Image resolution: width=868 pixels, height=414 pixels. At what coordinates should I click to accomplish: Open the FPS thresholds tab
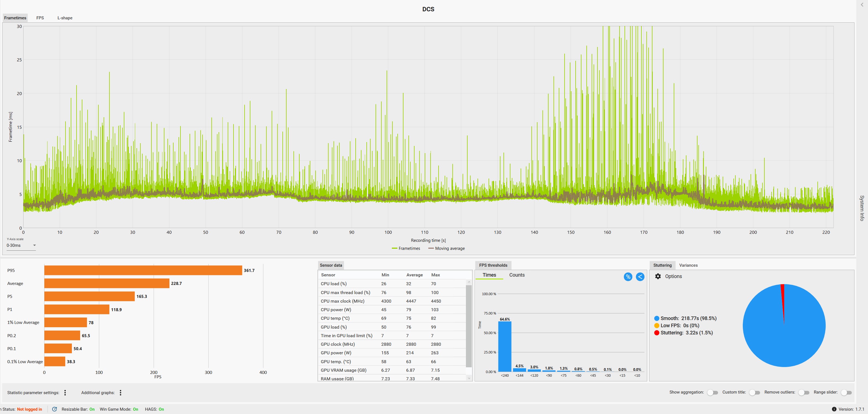coord(493,265)
